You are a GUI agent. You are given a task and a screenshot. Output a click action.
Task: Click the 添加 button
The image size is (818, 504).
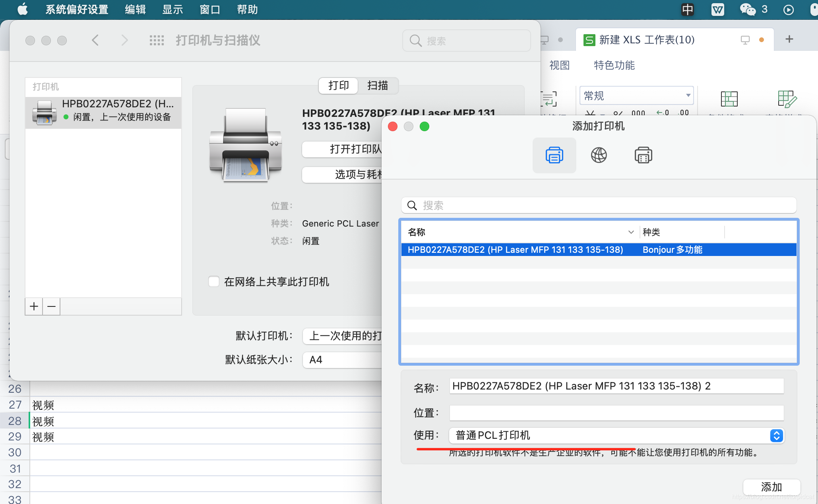(x=771, y=487)
